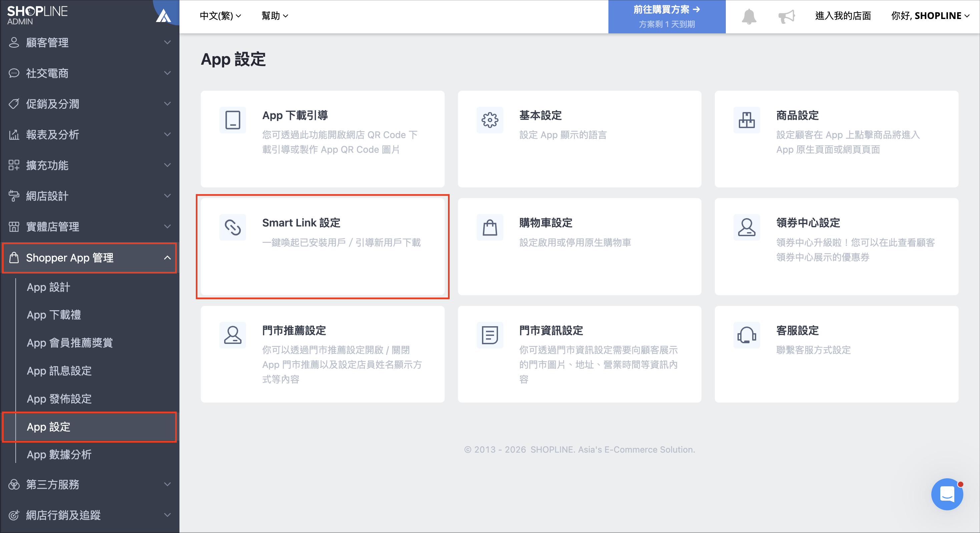Click the 網店行銷及追蹤 target icon
Image resolution: width=980 pixels, height=533 pixels.
[x=14, y=515]
